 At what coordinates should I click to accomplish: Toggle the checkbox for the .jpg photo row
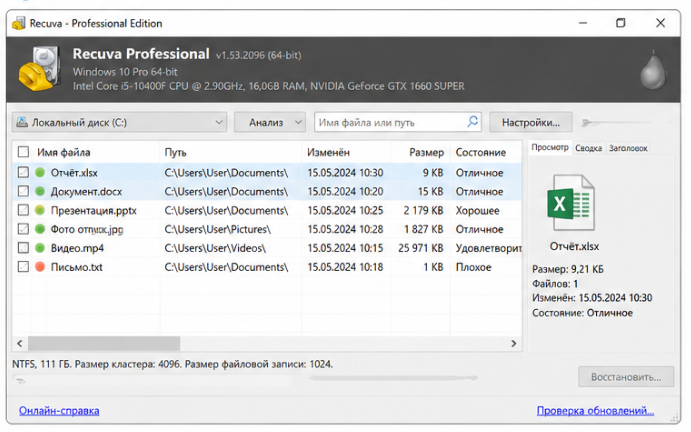pos(23,229)
